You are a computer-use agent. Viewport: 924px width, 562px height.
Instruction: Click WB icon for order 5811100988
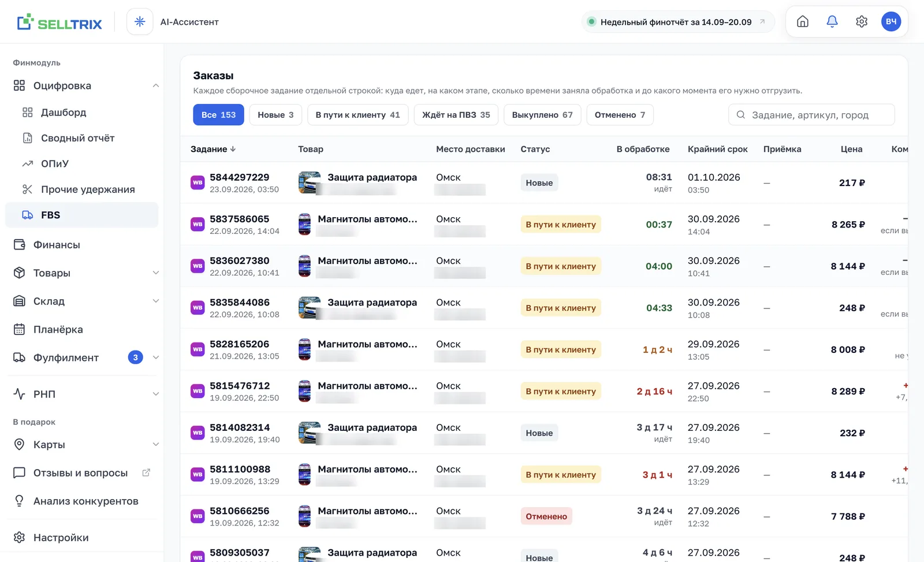(x=198, y=474)
